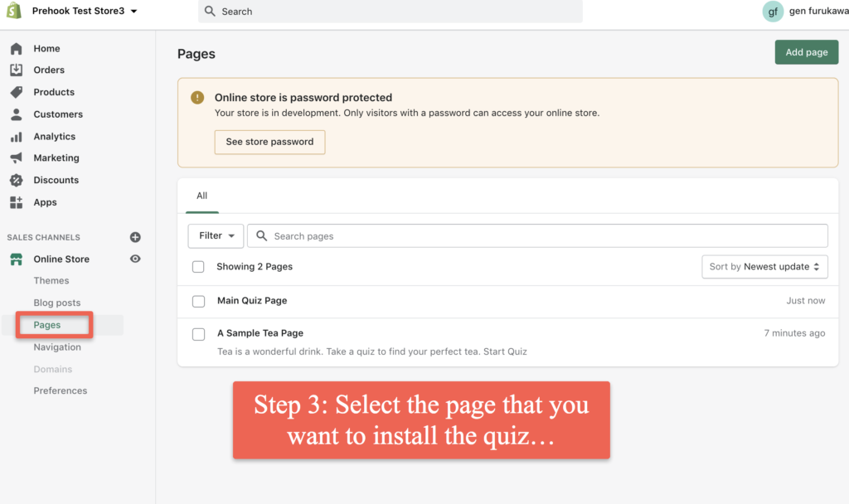Open the Marketing megaphone icon

point(17,158)
